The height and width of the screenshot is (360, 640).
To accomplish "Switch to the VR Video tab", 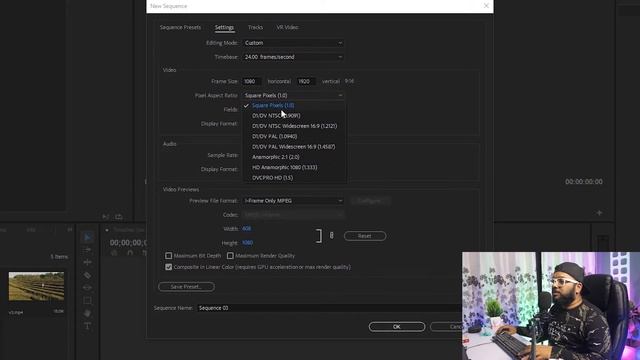I will pyautogui.click(x=287, y=27).
